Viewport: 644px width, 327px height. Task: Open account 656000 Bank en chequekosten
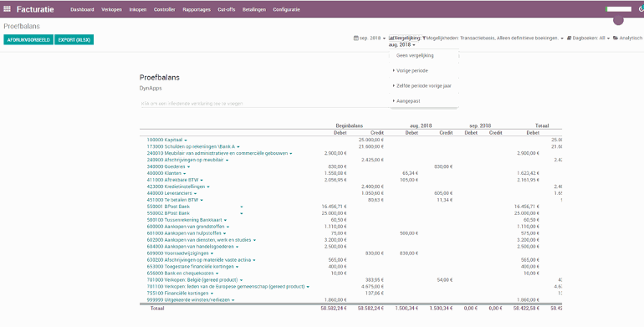point(182,273)
